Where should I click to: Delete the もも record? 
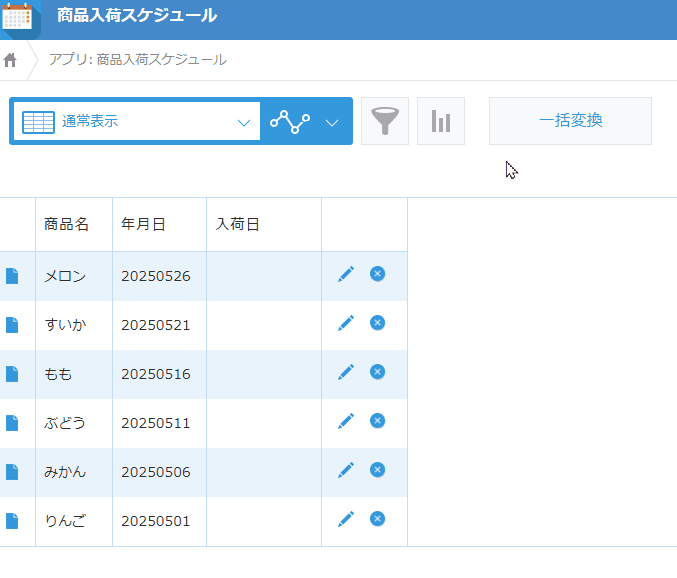coord(377,372)
